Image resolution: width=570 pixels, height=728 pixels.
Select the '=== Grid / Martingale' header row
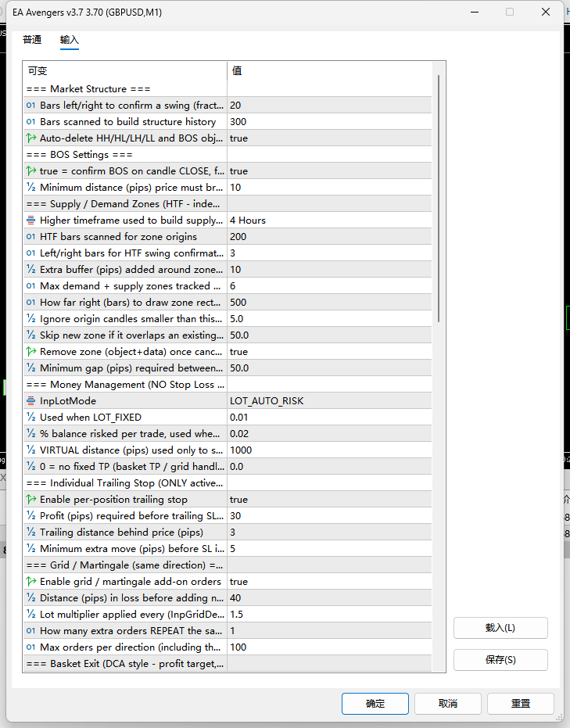228,565
